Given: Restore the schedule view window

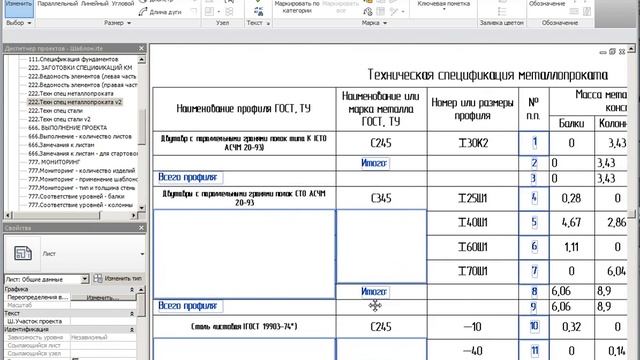Looking at the screenshot, I should tap(612, 52).
